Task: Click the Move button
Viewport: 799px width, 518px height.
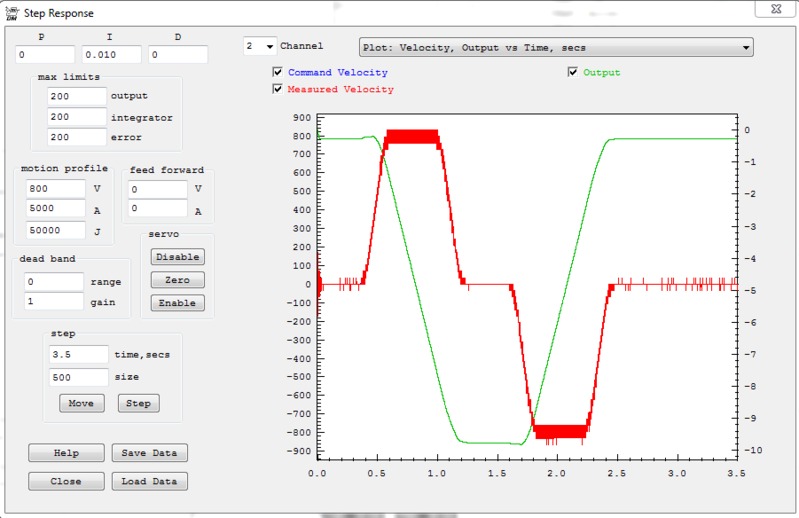Action: [81, 404]
